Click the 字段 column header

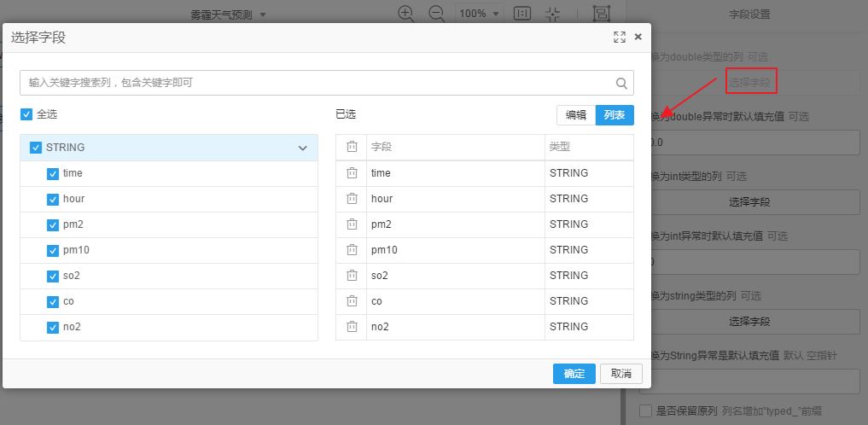point(456,147)
